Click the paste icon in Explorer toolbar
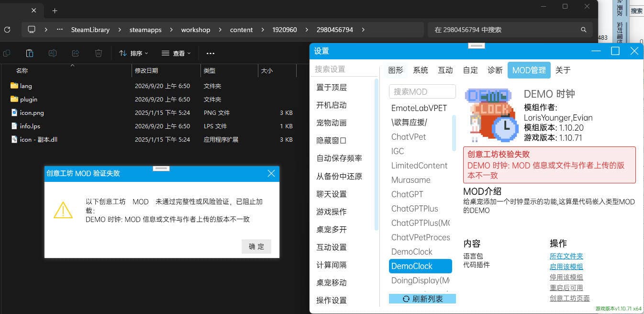 [x=30, y=53]
